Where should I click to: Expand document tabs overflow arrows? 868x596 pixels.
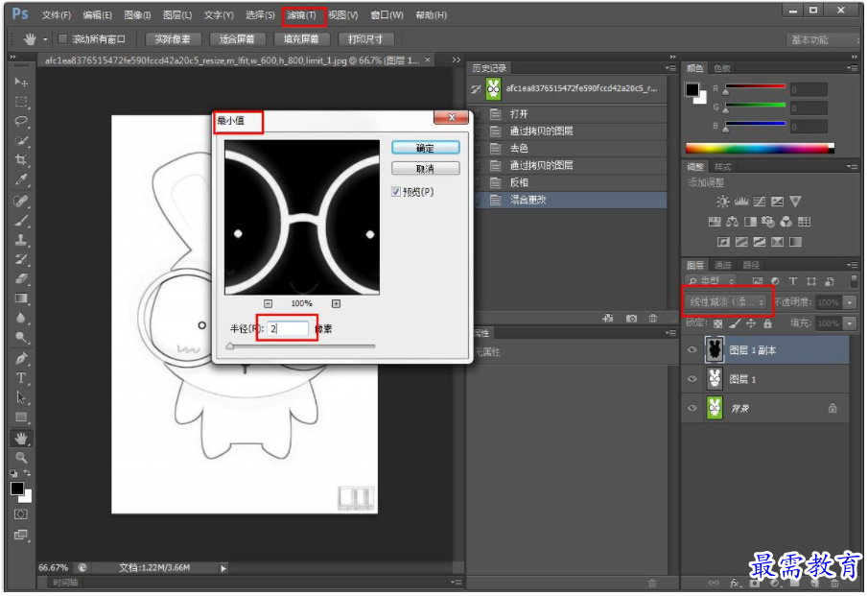pyautogui.click(x=456, y=60)
